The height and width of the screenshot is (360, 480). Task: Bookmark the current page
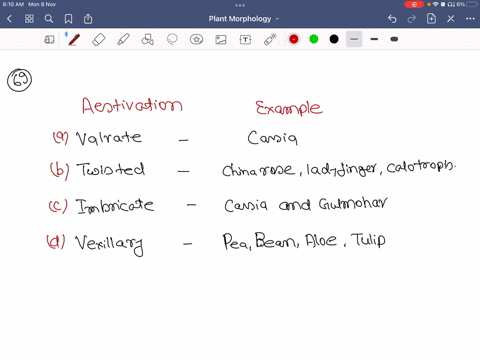pyautogui.click(x=68, y=19)
